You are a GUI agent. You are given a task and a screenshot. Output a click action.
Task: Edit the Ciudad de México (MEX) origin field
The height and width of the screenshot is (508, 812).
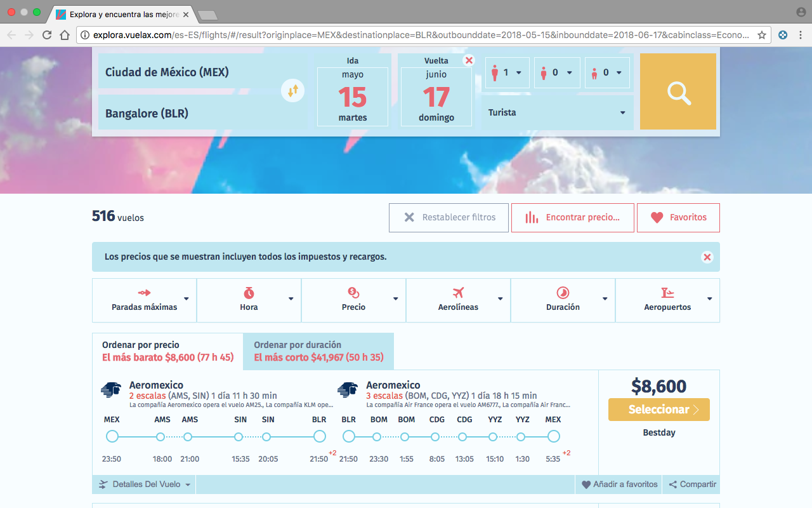tap(203, 72)
